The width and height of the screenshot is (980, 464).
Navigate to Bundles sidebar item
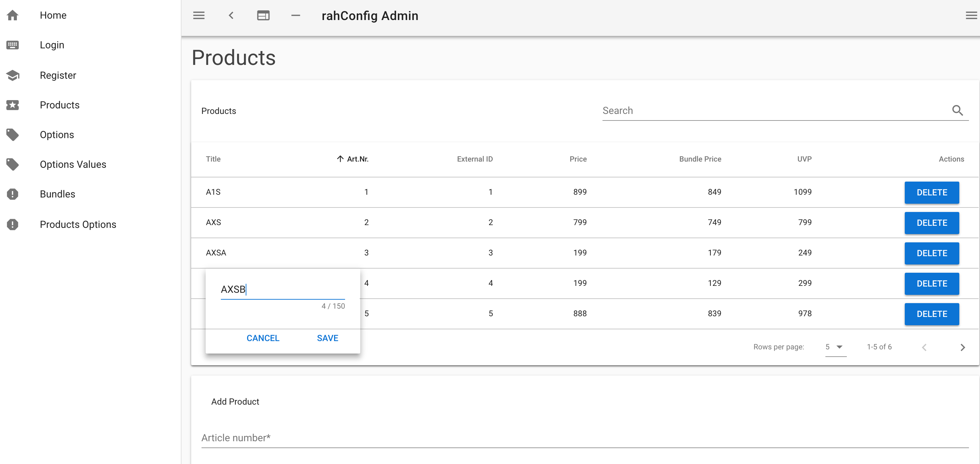coord(57,194)
